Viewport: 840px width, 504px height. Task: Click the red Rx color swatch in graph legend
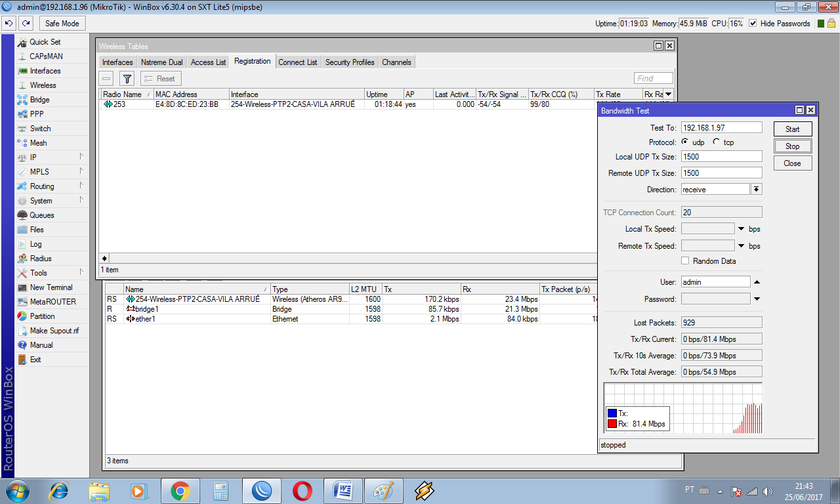coord(612,424)
